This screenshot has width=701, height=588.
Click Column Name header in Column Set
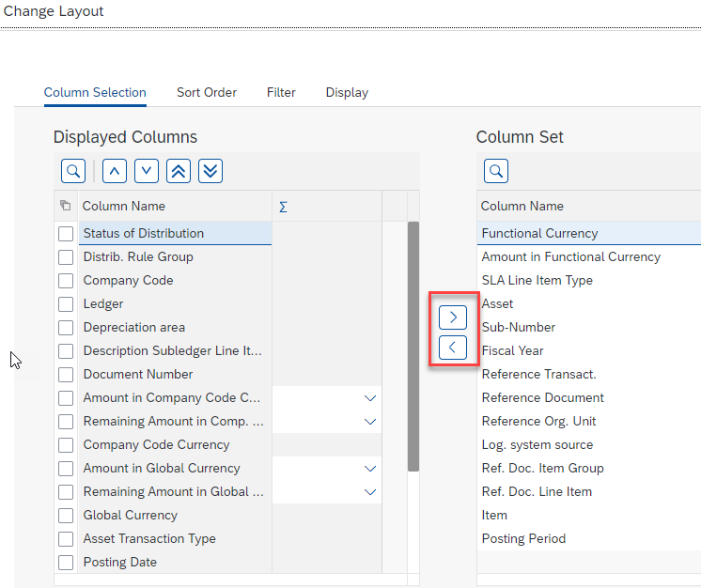522,206
